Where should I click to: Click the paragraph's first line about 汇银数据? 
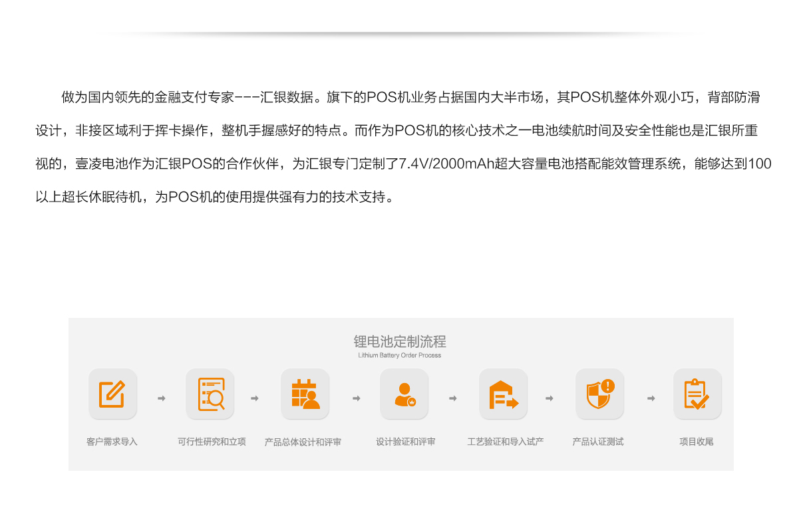tap(410, 98)
